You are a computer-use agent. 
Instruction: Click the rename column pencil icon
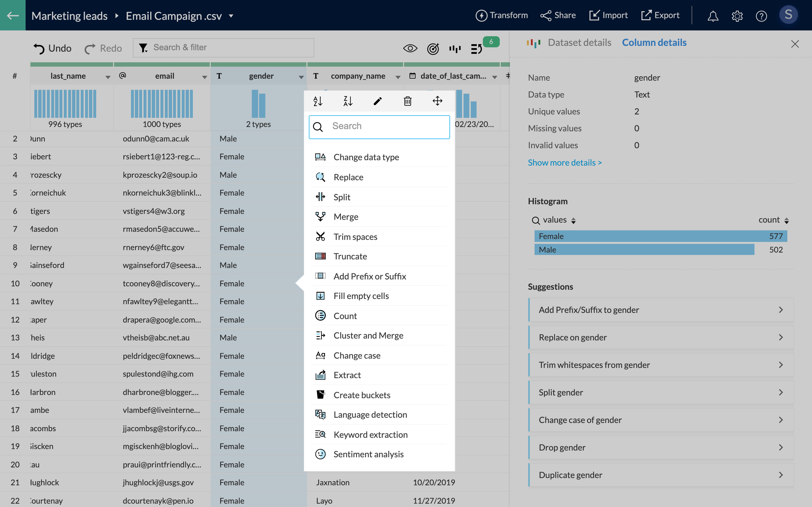click(377, 101)
